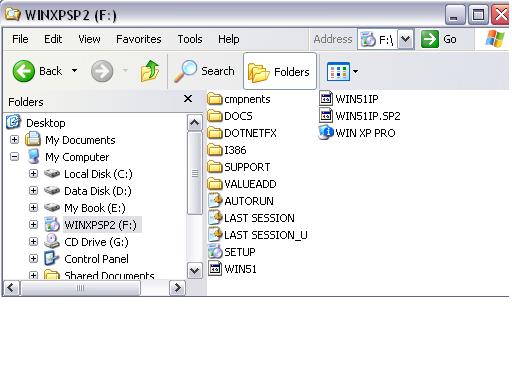
Task: Select the CD Drive (G:) icon
Action: [x=52, y=241]
